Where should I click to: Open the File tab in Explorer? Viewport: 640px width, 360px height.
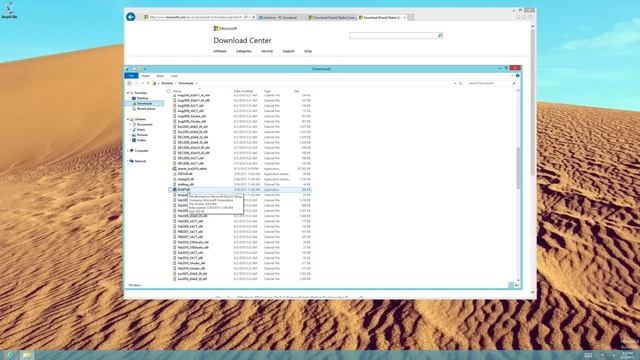(131, 76)
